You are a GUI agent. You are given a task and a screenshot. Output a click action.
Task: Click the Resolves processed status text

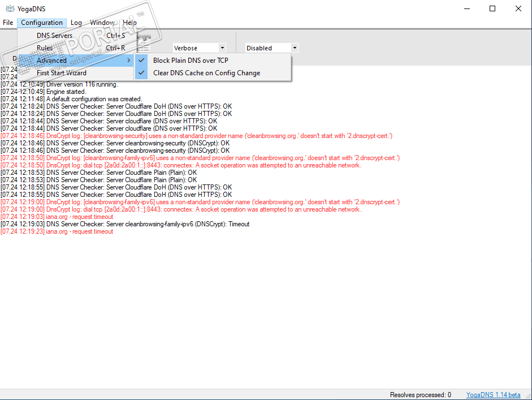click(x=421, y=395)
